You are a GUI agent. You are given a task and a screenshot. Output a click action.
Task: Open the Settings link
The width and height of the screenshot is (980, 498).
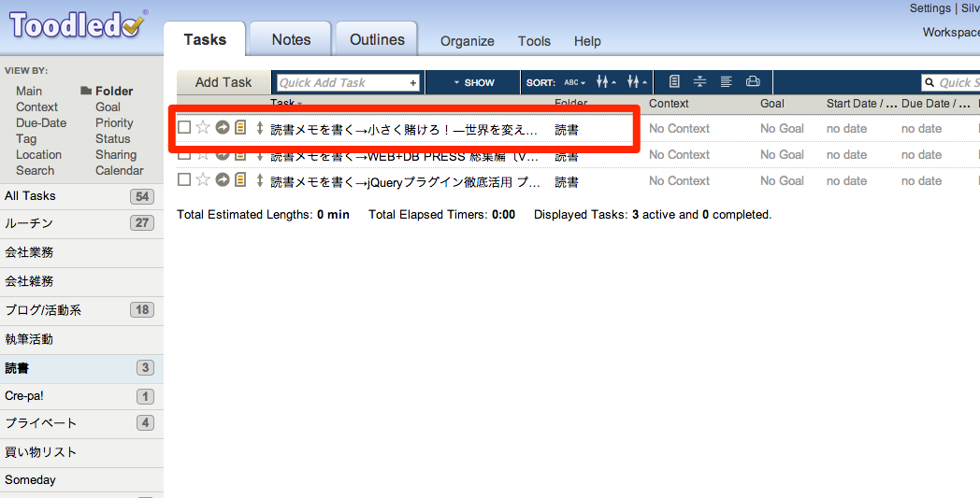(930, 8)
